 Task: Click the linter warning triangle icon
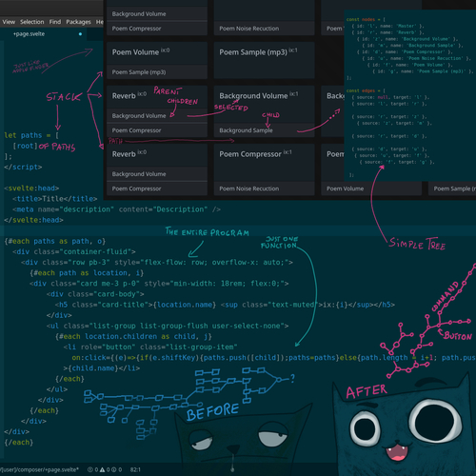[102, 469]
